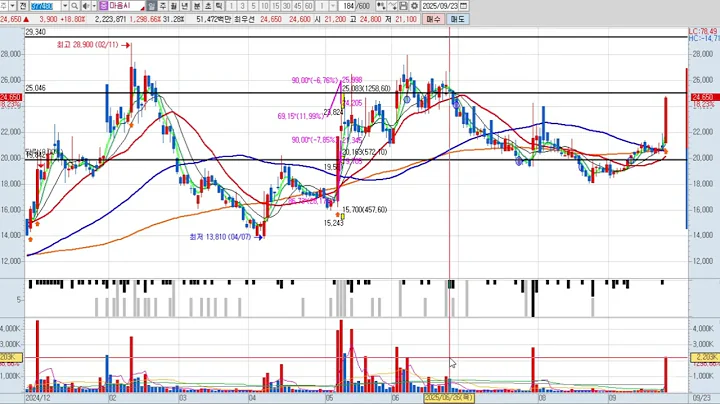720x404 pixels.
Task: Select the 5 interval button
Action: [x=253, y=6]
